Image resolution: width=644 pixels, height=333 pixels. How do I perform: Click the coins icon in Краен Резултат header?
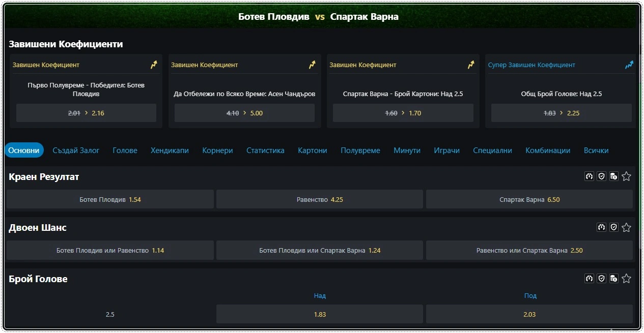tap(613, 176)
